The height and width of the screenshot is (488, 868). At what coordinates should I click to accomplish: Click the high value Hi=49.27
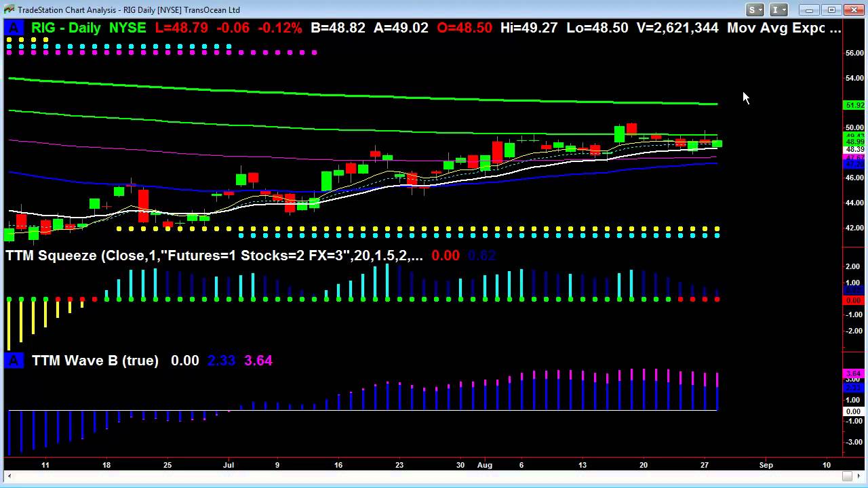coord(528,28)
